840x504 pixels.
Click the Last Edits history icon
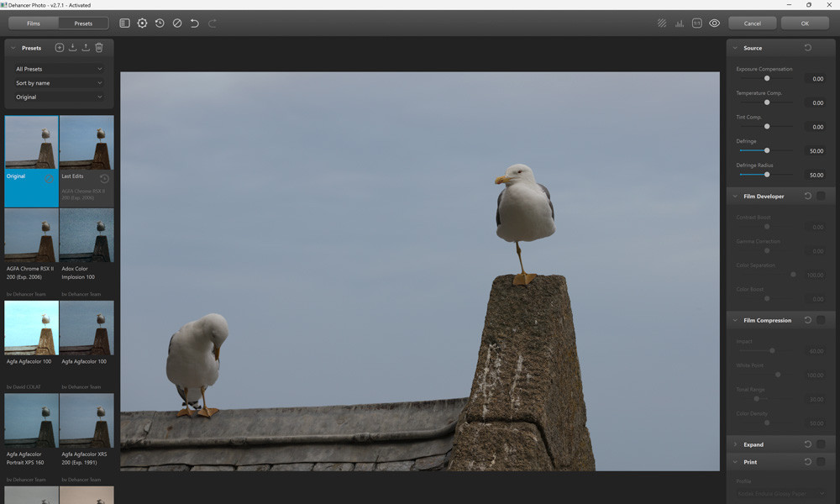pos(104,178)
